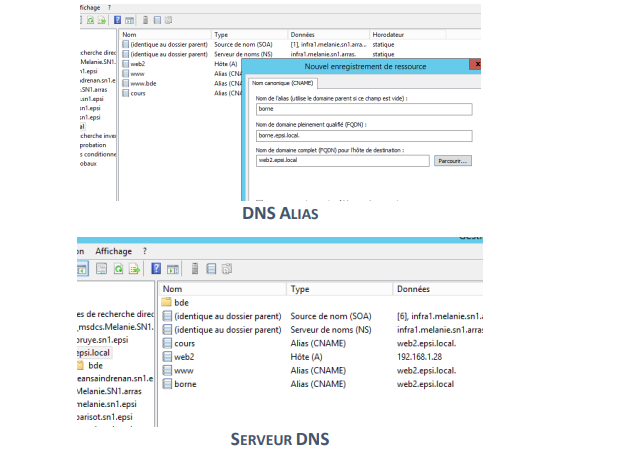Open Affichage menu in lower window
The width and height of the screenshot is (640, 453).
click(113, 251)
